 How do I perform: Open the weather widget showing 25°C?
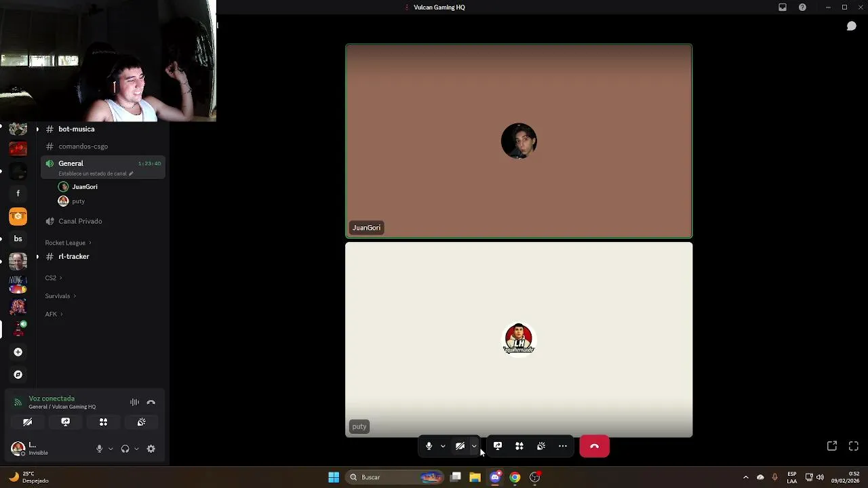pyautogui.click(x=28, y=477)
